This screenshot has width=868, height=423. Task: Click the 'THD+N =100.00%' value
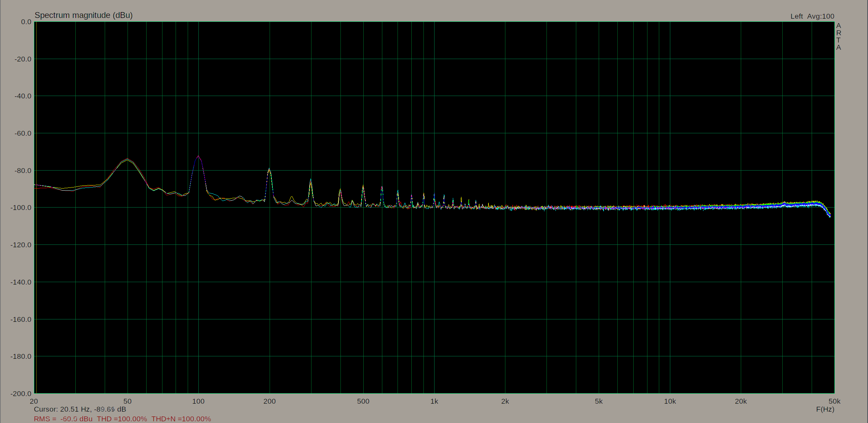[181, 419]
